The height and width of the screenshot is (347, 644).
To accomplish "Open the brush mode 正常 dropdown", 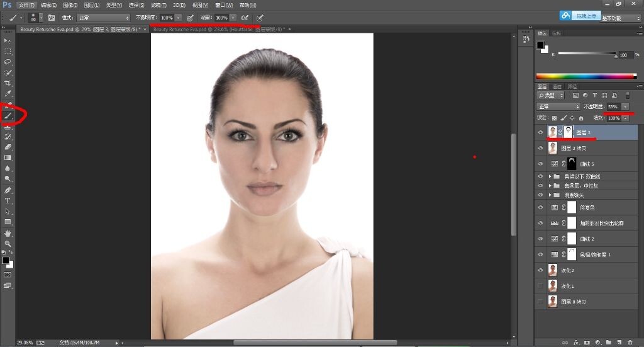I will pos(103,18).
